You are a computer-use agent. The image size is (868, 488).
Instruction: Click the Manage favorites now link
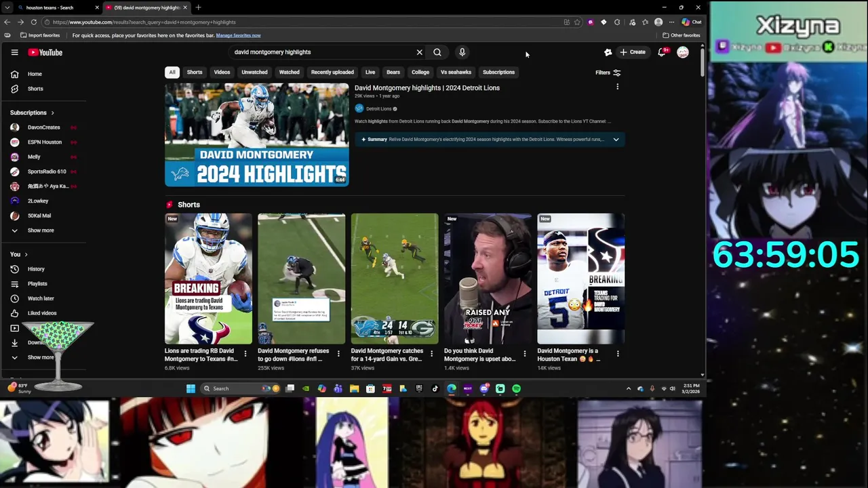pyautogui.click(x=238, y=35)
